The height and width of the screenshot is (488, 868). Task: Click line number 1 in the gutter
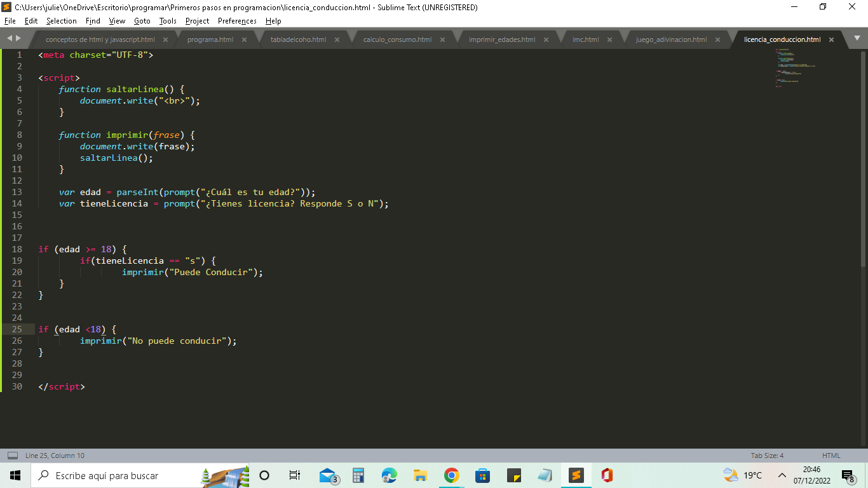click(19, 55)
